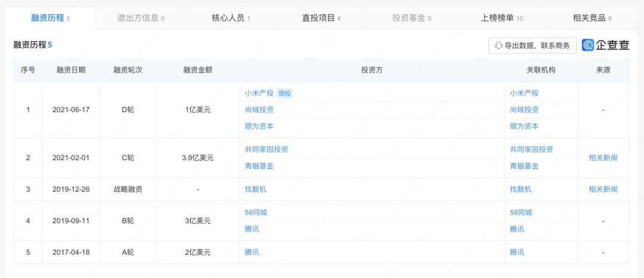Open 青樾基金 in 关联机构 column
Viewport: 644px width, 278px height.
pyautogui.click(x=524, y=166)
